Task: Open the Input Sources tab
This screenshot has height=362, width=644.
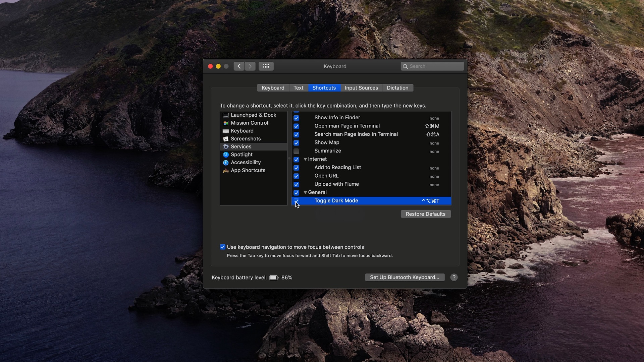Action: point(361,87)
